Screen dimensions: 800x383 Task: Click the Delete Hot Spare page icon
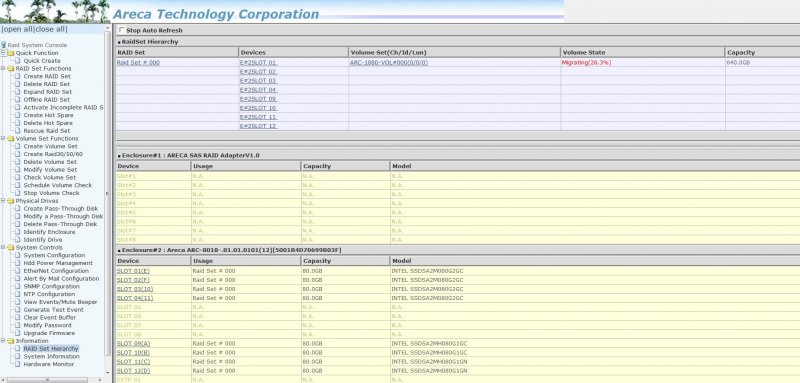18,123
